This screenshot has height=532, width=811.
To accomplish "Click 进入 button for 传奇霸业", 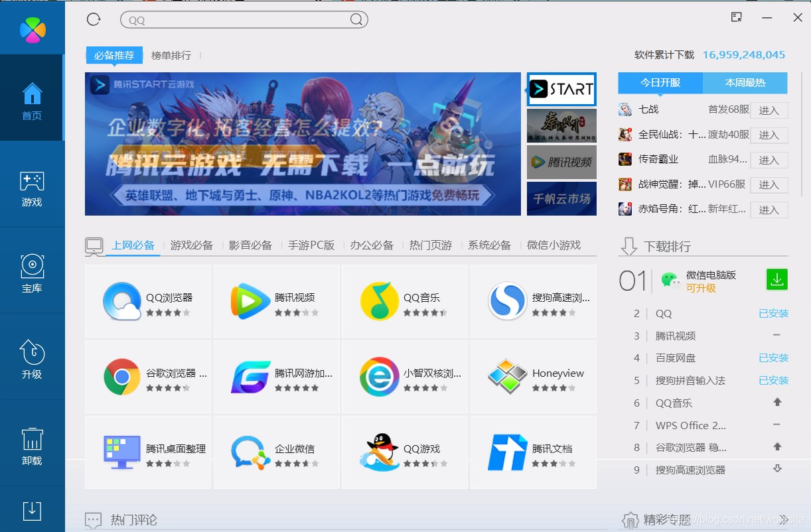I will click(769, 160).
